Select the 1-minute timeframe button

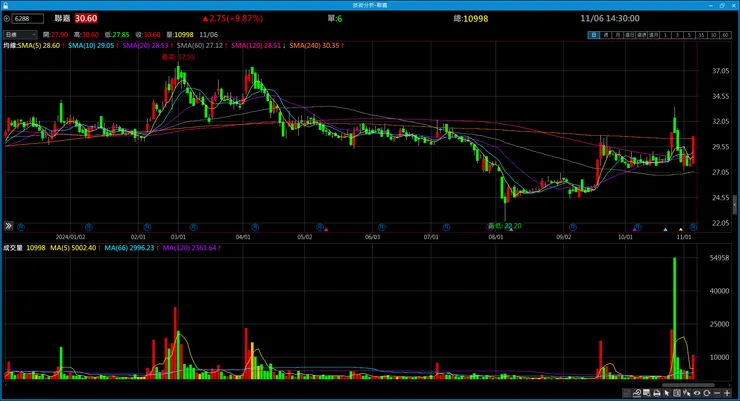coord(665,35)
